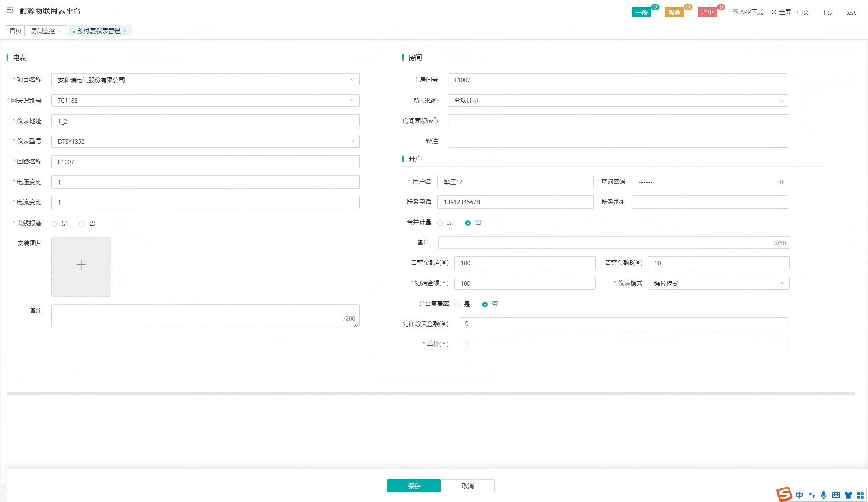Viewport: 868px width, 502px height.
Task: Open the 严重 alarm badge
Action: pos(708,12)
